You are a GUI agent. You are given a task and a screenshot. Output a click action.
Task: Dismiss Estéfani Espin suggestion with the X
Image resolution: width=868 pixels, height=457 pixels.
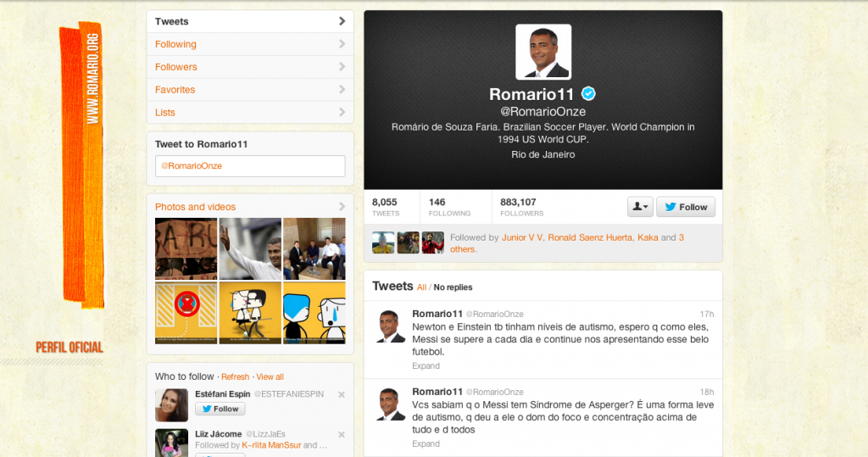(342, 395)
